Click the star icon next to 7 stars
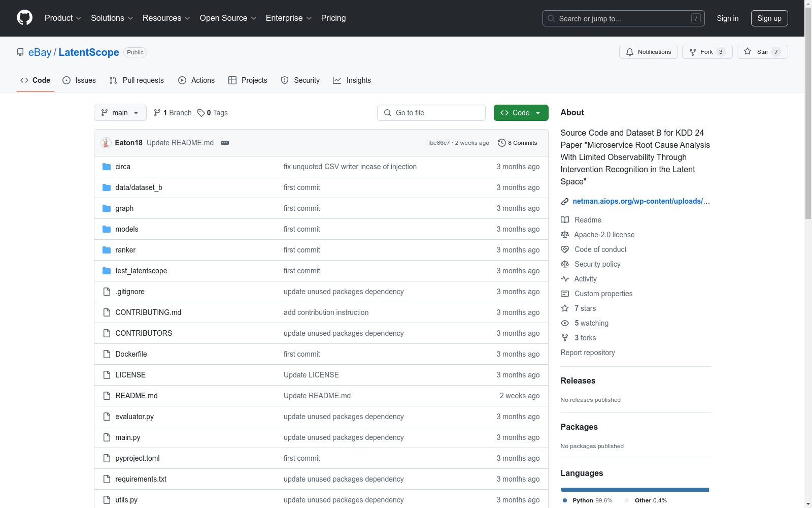Viewport: 812px width, 508px height. [565, 308]
